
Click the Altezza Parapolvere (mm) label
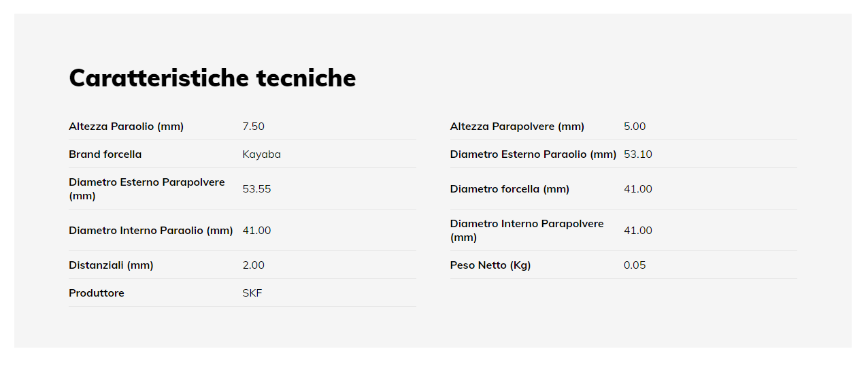point(517,127)
